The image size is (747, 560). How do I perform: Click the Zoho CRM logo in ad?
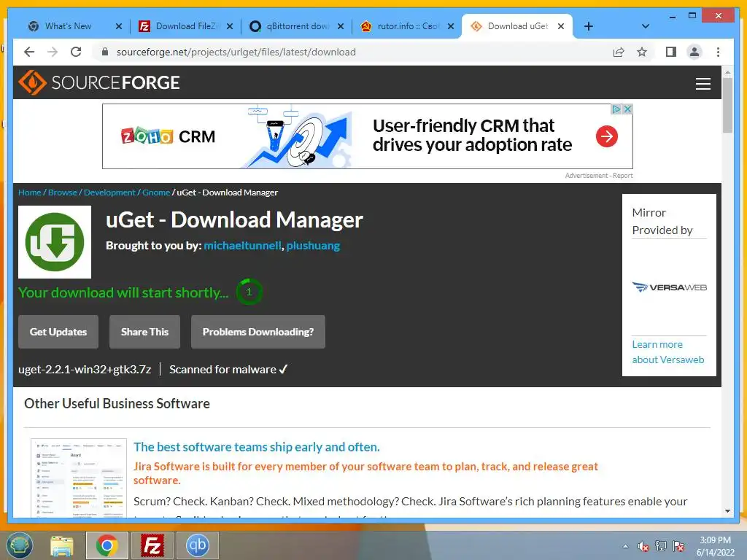(168, 136)
